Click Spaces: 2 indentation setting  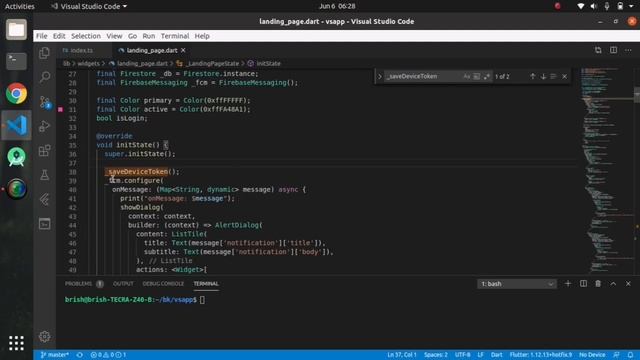(x=436, y=355)
